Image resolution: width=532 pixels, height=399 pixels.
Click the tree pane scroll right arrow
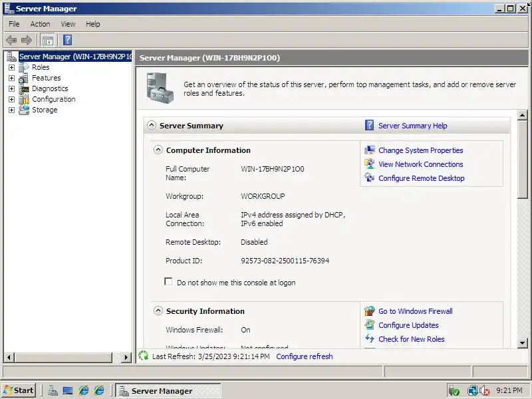(126, 357)
